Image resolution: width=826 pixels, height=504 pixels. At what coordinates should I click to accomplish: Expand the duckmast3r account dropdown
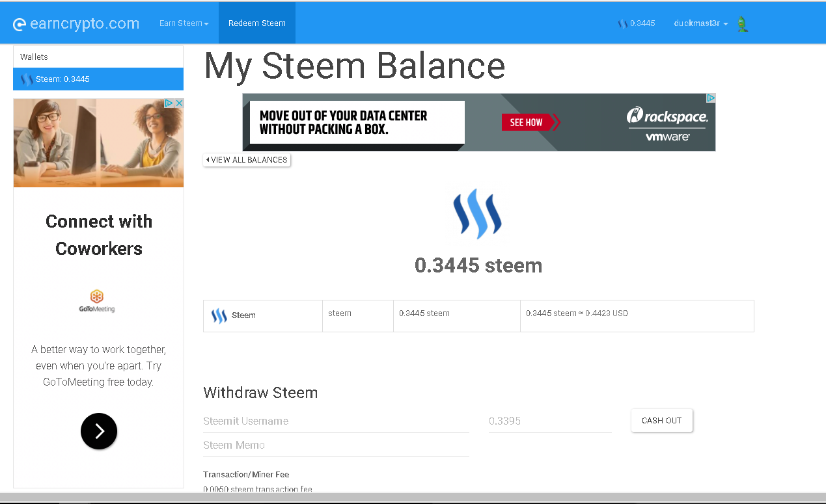tap(701, 23)
